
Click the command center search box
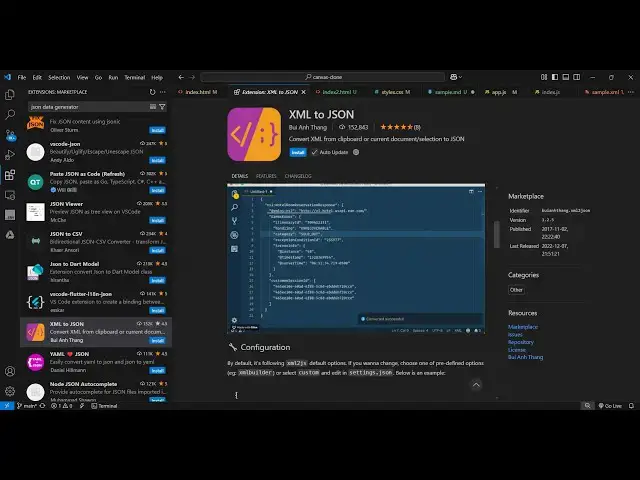(x=323, y=77)
